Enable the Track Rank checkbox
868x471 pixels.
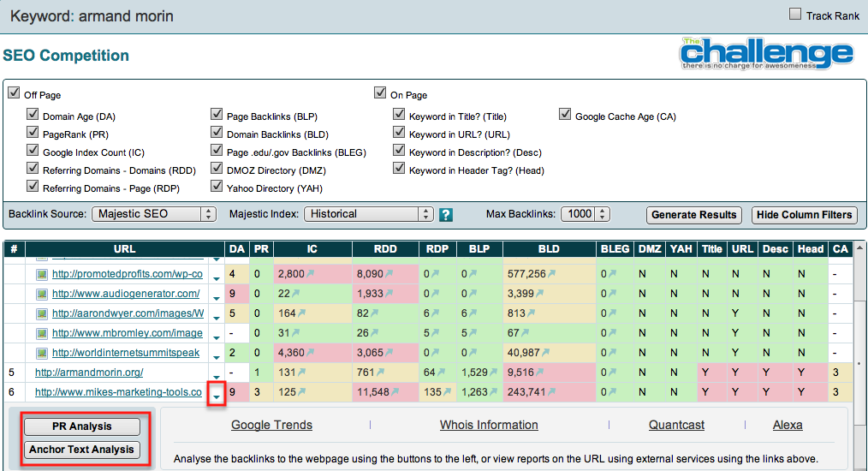(795, 15)
